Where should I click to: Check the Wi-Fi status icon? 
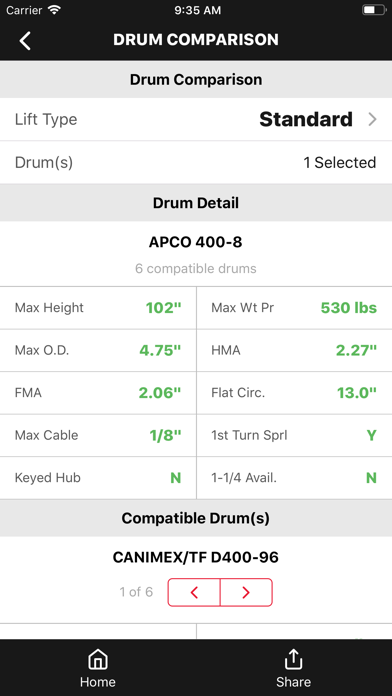click(54, 10)
